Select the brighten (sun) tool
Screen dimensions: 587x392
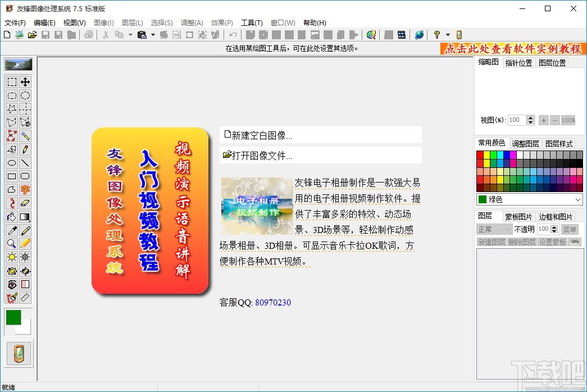[12, 257]
